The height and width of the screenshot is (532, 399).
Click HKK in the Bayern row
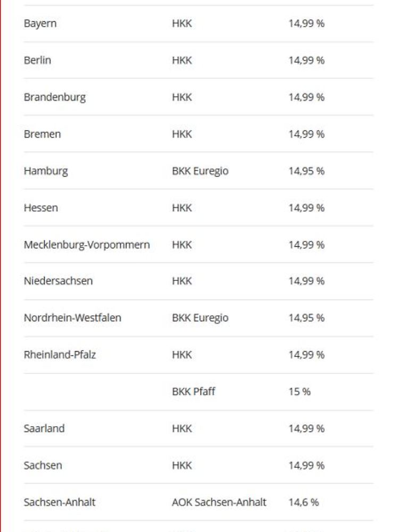coord(182,24)
